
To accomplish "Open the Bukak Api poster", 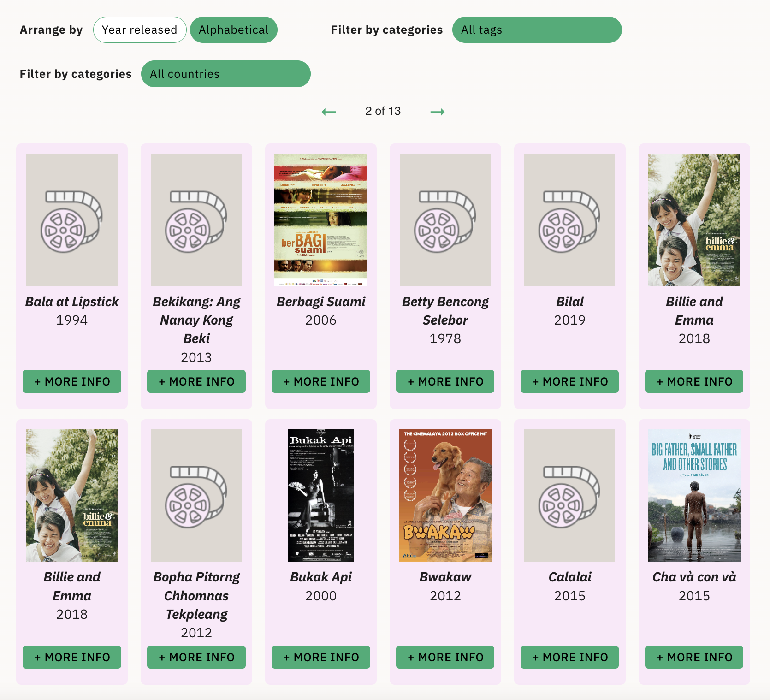I will pyautogui.click(x=321, y=495).
